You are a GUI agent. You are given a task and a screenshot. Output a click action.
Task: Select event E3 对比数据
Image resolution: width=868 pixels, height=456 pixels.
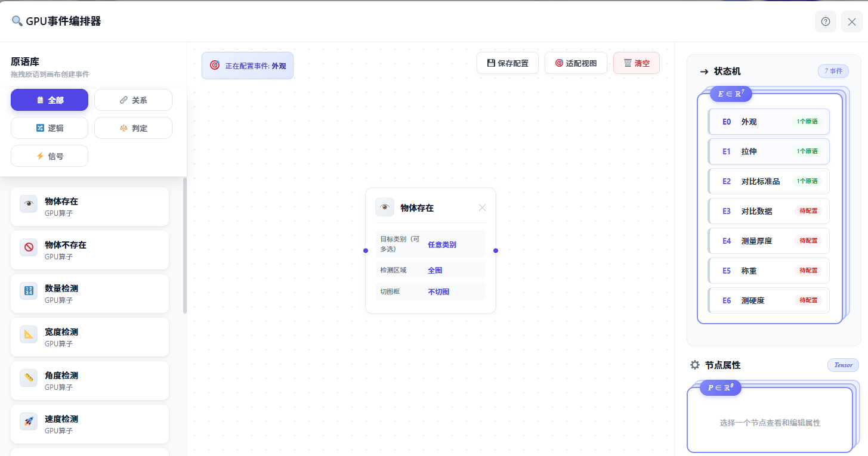point(768,211)
